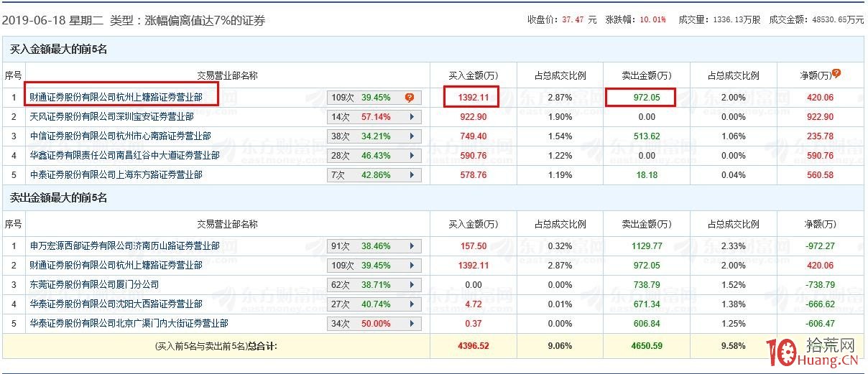Expand the 7次 42.86% arrow
Image resolution: width=868 pixels, height=374 pixels.
point(412,175)
